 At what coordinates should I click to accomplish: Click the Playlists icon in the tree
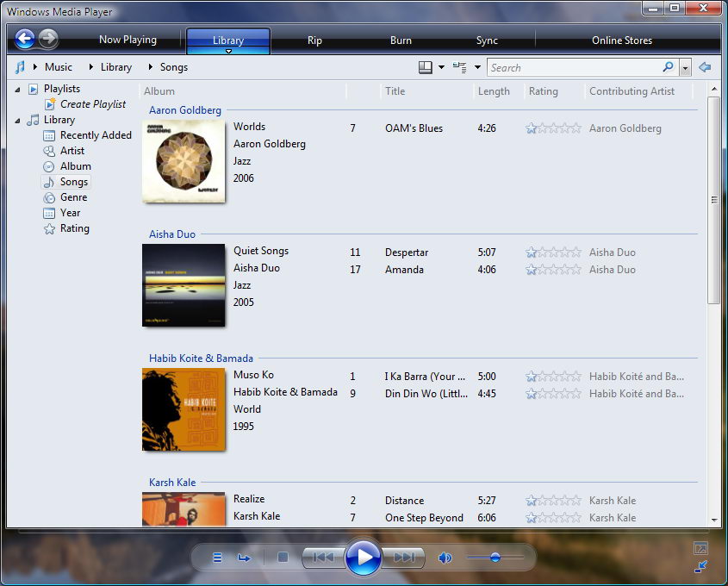click(33, 89)
